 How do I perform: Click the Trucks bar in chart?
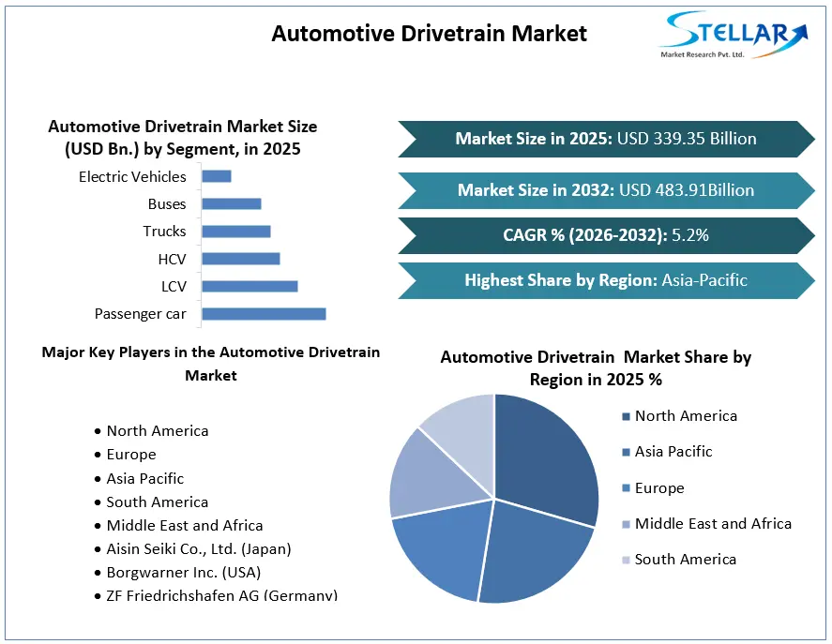click(236, 232)
